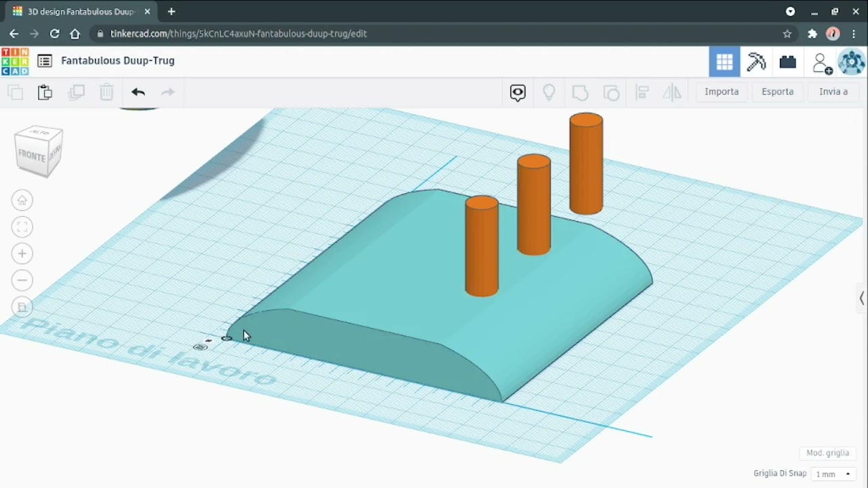Screen dimensions: 868x488
Task: Click the browser forward arrow
Action: 35,33
